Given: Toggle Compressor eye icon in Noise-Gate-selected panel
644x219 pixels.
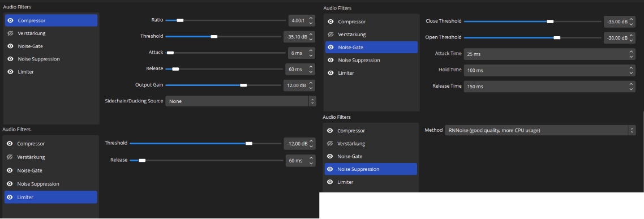Looking at the screenshot, I should click(x=330, y=22).
